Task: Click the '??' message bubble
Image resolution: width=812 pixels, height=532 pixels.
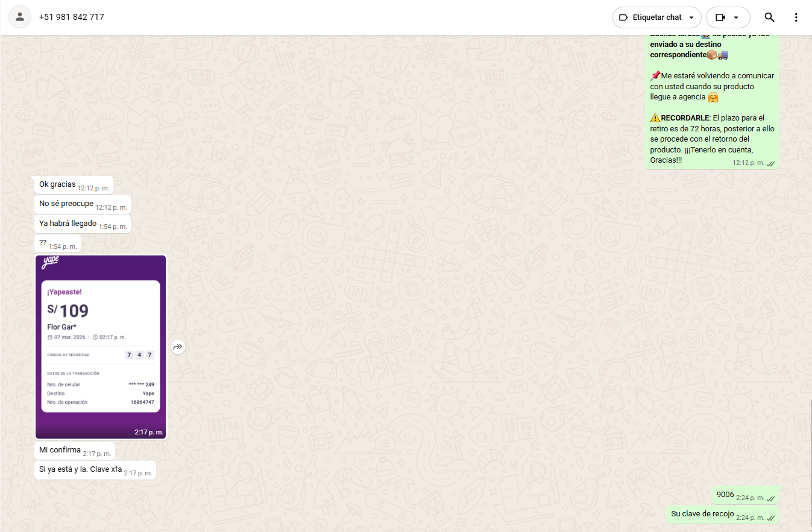Action: point(43,243)
